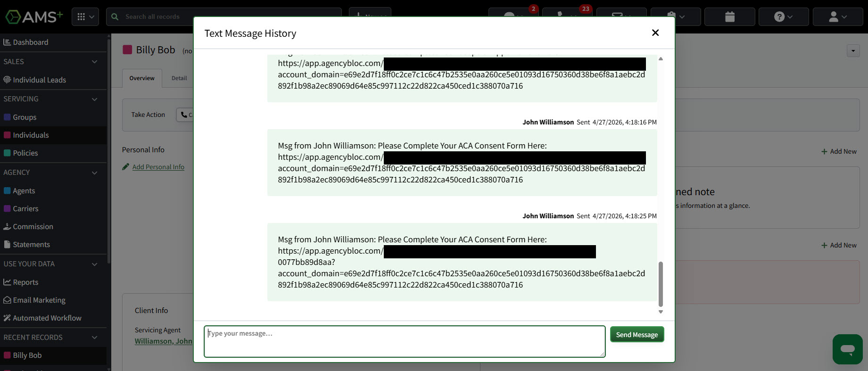Open the calendar icon in top bar
Viewport: 868px width, 371px height.
pyautogui.click(x=730, y=17)
